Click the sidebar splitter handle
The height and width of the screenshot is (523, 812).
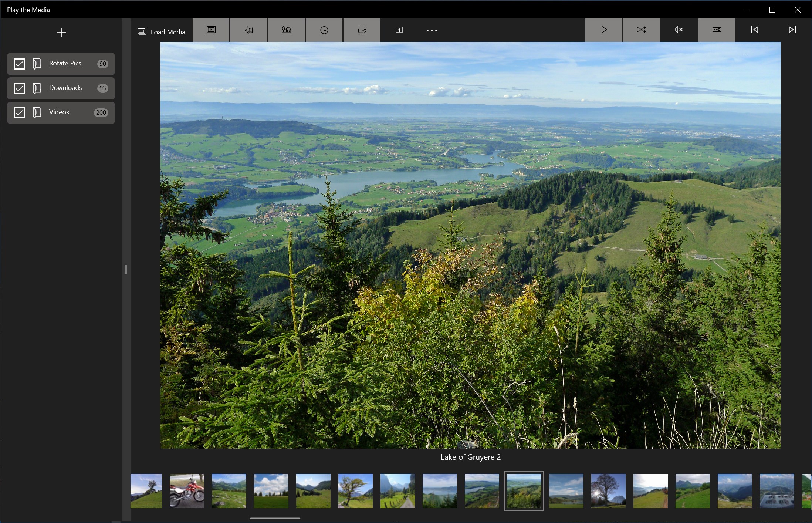click(126, 270)
